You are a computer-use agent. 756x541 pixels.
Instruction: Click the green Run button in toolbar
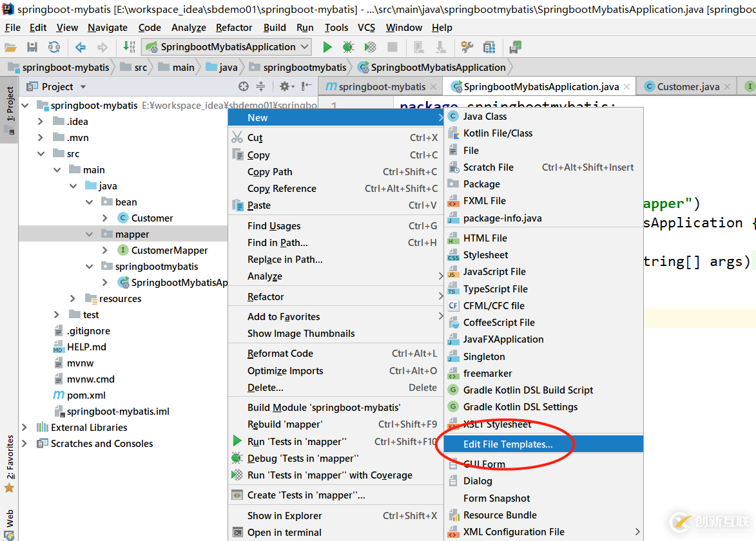[327, 47]
